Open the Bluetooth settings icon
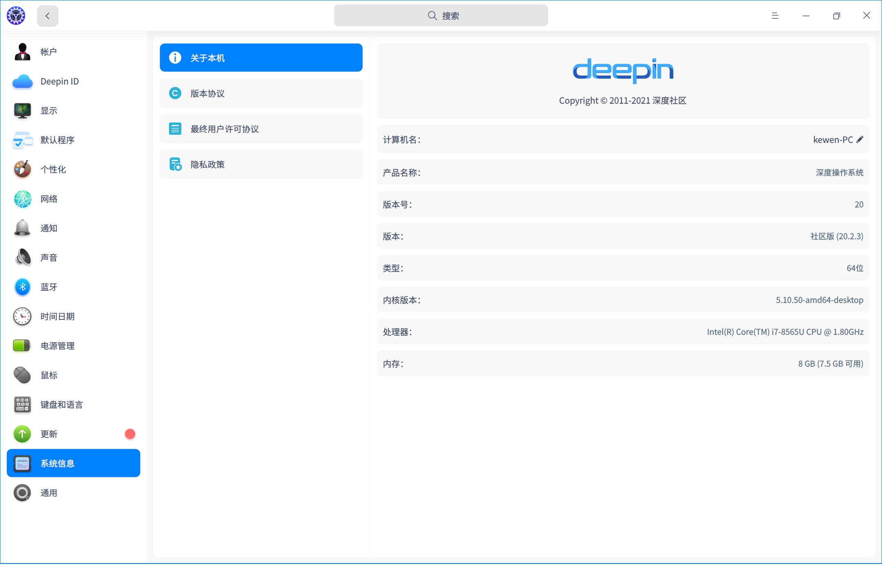This screenshot has height=588, width=882. tap(22, 287)
